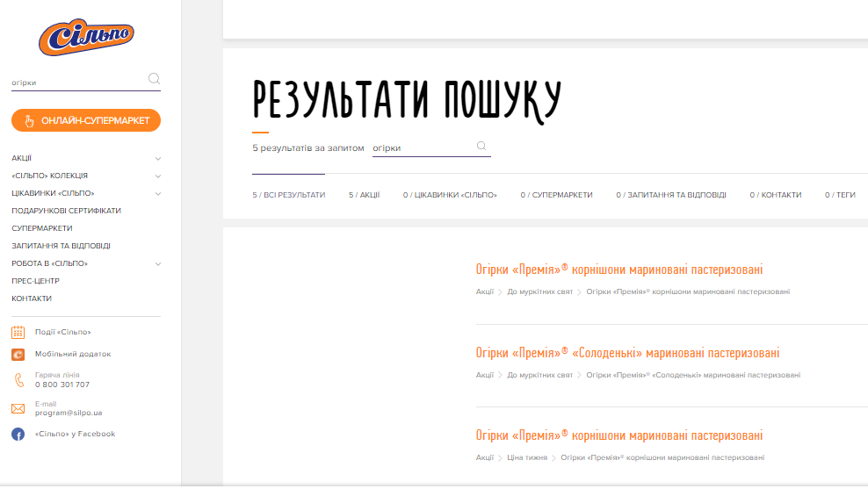Click the E-mail envelope icon
Viewport: 868px width, 489px height.
(x=18, y=408)
